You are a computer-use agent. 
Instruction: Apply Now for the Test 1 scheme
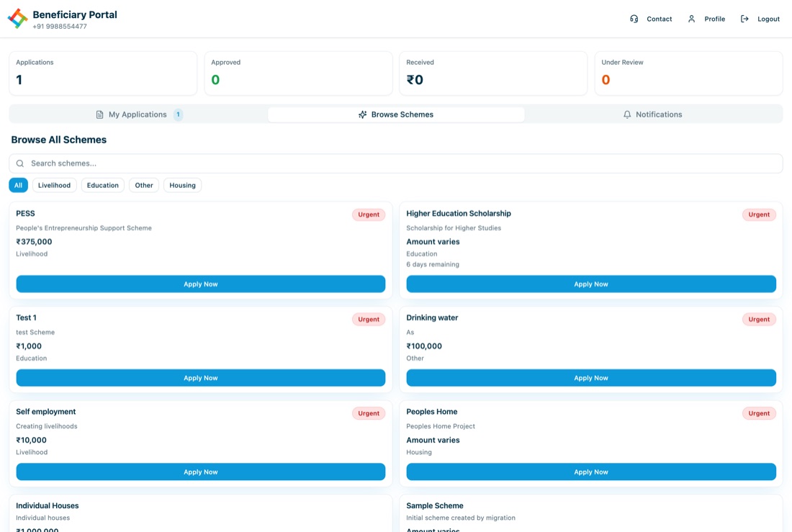pos(201,378)
